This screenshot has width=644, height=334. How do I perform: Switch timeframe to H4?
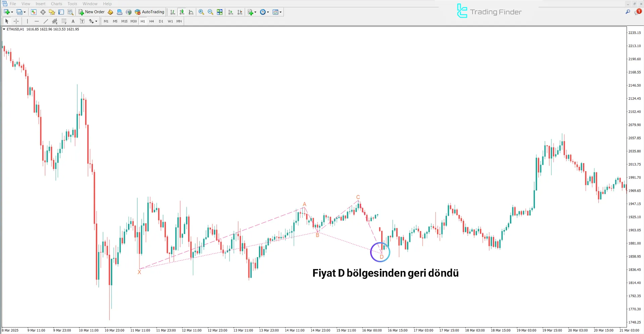pyautogui.click(x=151, y=21)
